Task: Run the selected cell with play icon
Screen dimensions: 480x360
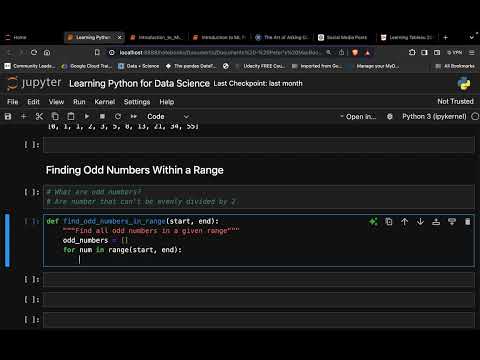Action: click(87, 116)
